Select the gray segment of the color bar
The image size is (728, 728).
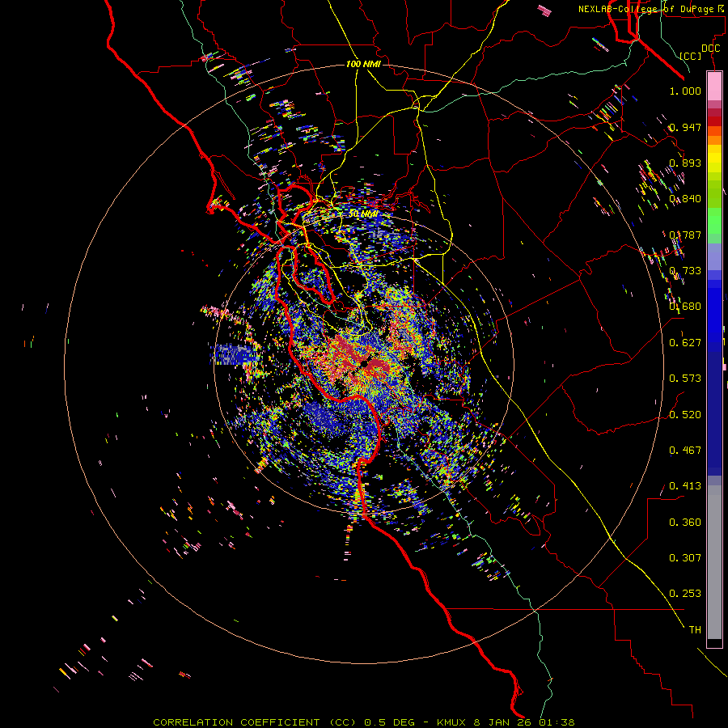pyautogui.click(x=714, y=562)
